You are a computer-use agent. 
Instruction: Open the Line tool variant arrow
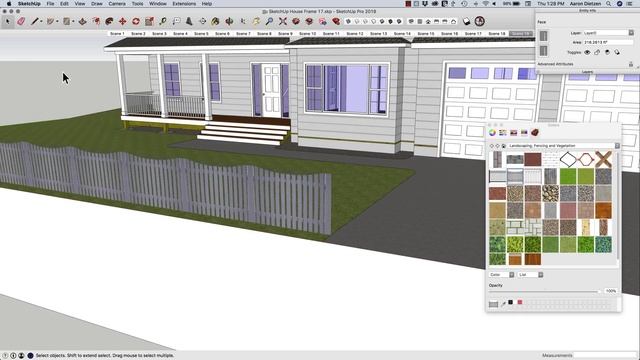pyautogui.click(x=41, y=22)
